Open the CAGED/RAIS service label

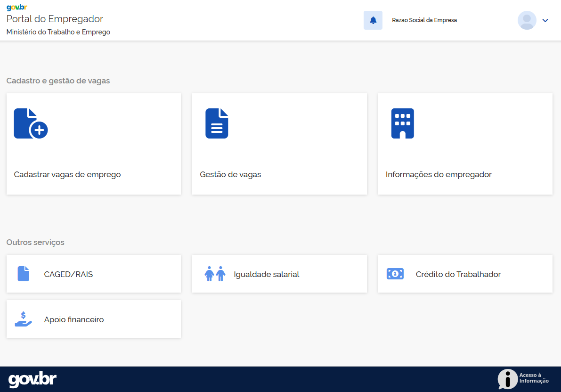[x=68, y=274]
